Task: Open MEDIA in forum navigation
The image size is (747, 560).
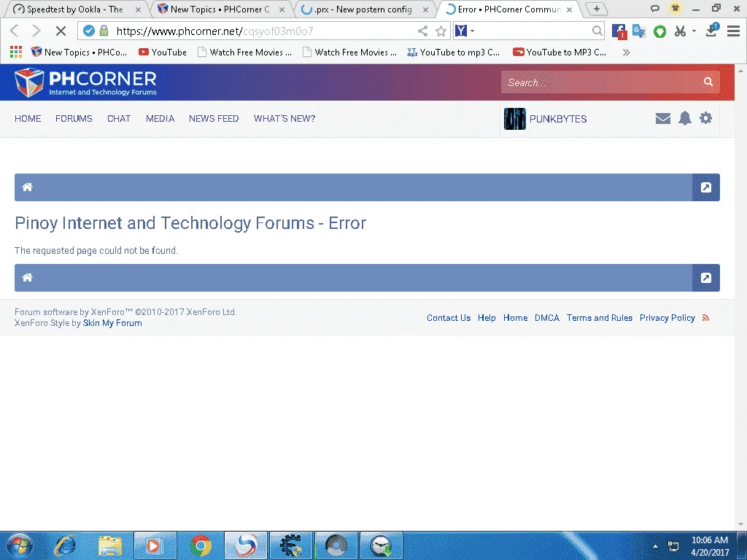Action: click(160, 119)
